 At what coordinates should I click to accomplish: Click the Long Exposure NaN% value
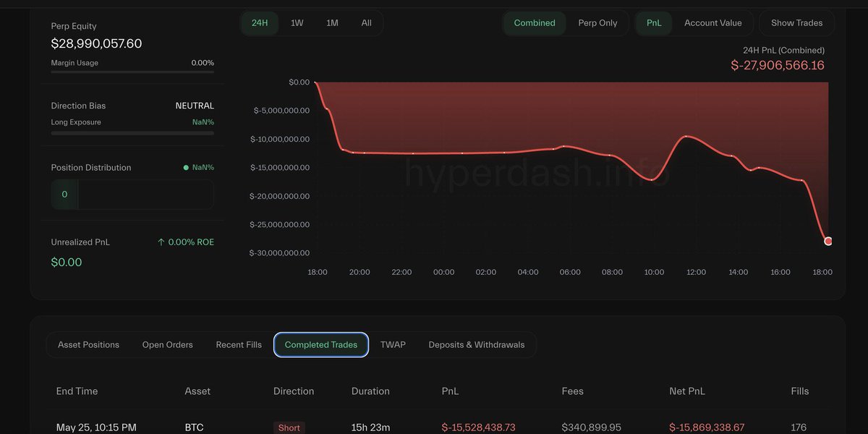203,122
